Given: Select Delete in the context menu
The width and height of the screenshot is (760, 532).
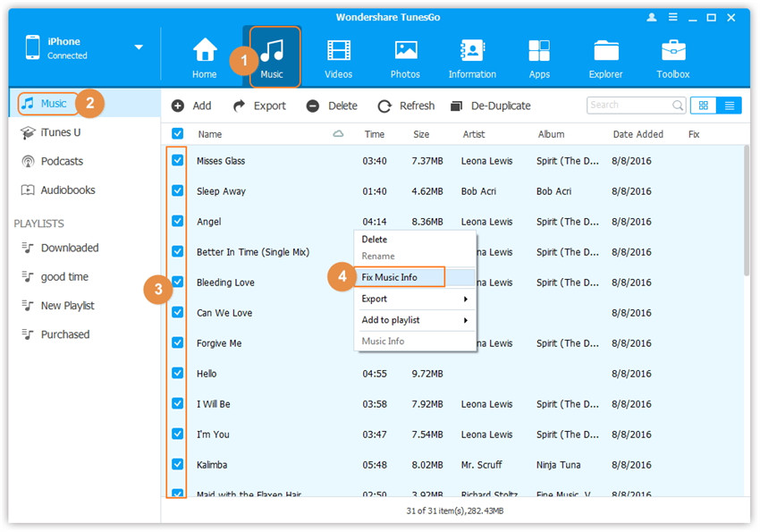Looking at the screenshot, I should pos(375,240).
